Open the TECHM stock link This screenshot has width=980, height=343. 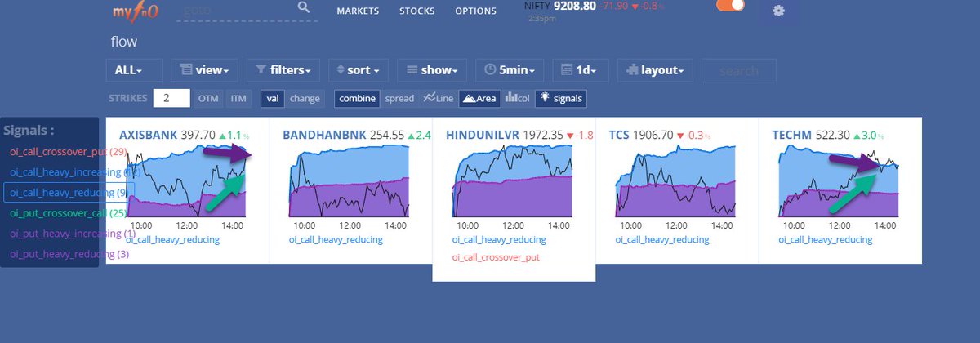[x=793, y=134]
